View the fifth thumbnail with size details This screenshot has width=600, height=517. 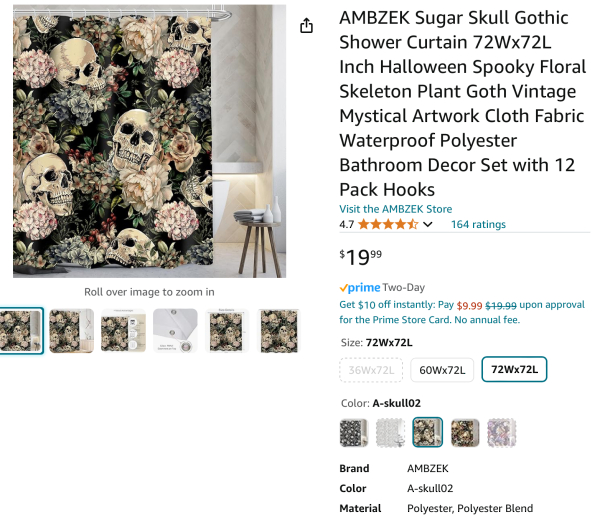tap(228, 331)
